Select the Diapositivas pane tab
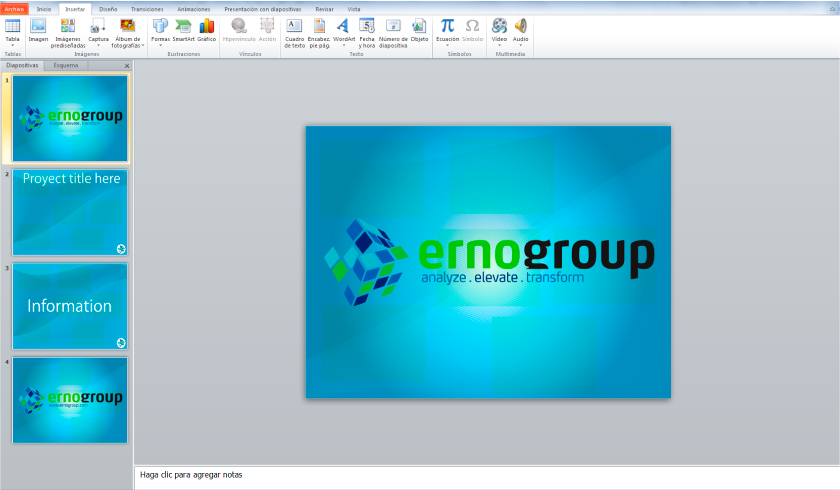The height and width of the screenshot is (490, 840). 22,65
